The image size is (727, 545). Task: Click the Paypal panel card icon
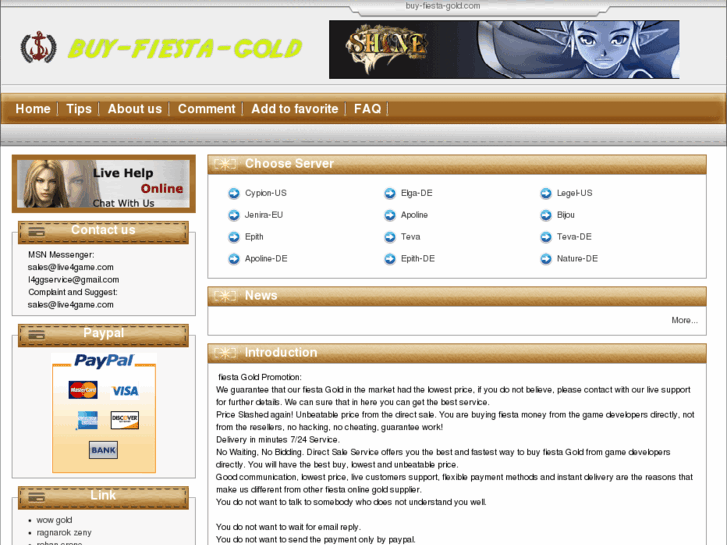[36, 334]
